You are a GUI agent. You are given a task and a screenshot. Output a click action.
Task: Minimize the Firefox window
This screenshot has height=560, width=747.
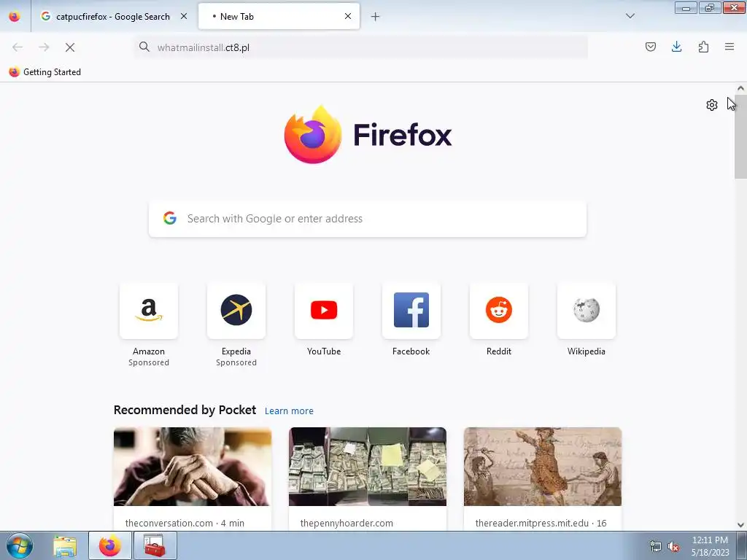click(x=686, y=7)
